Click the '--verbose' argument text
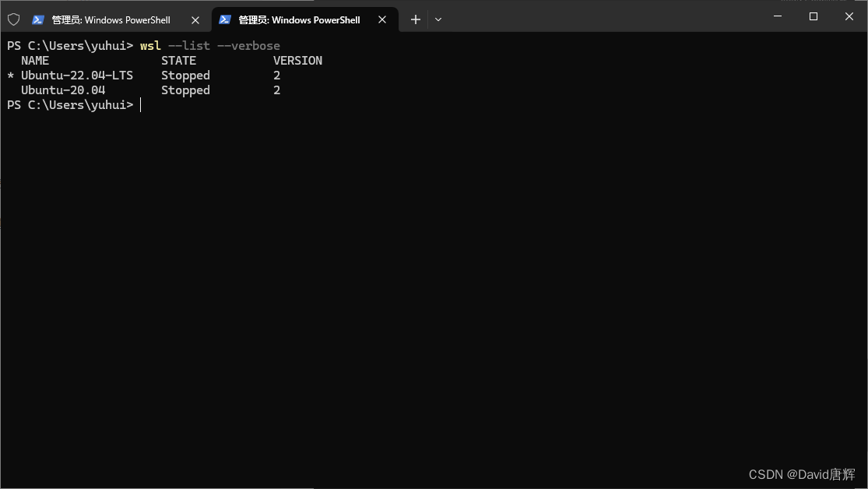The image size is (868, 489). (248, 46)
